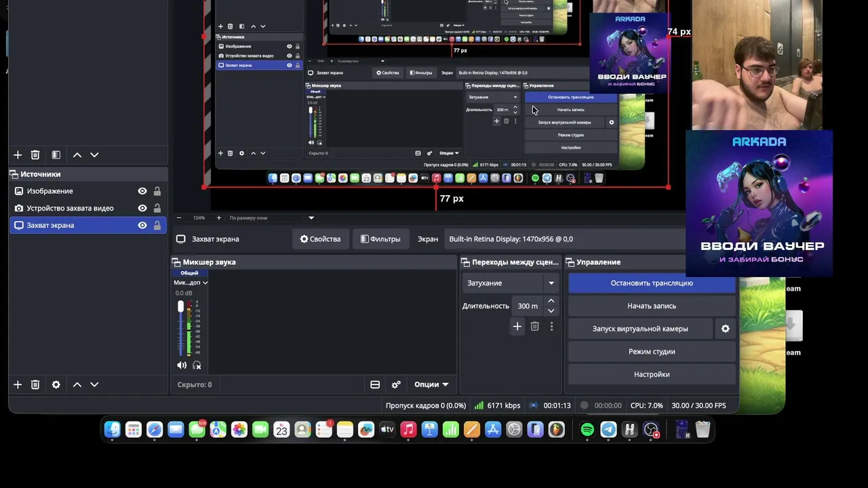Click the Микшер звука panel header
This screenshot has height=488, width=868.
click(x=314, y=262)
